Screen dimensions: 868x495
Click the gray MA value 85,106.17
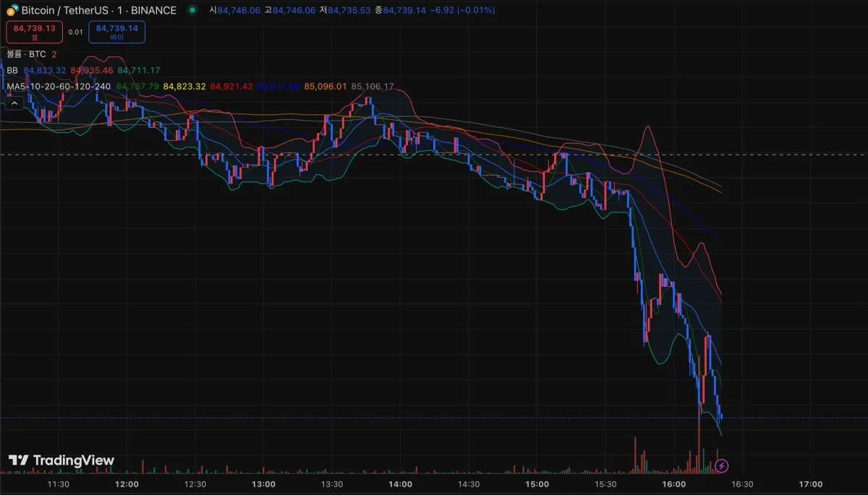tap(373, 86)
